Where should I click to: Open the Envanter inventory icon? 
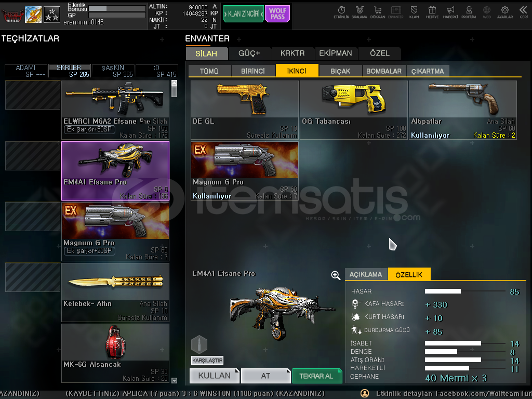[x=396, y=12]
